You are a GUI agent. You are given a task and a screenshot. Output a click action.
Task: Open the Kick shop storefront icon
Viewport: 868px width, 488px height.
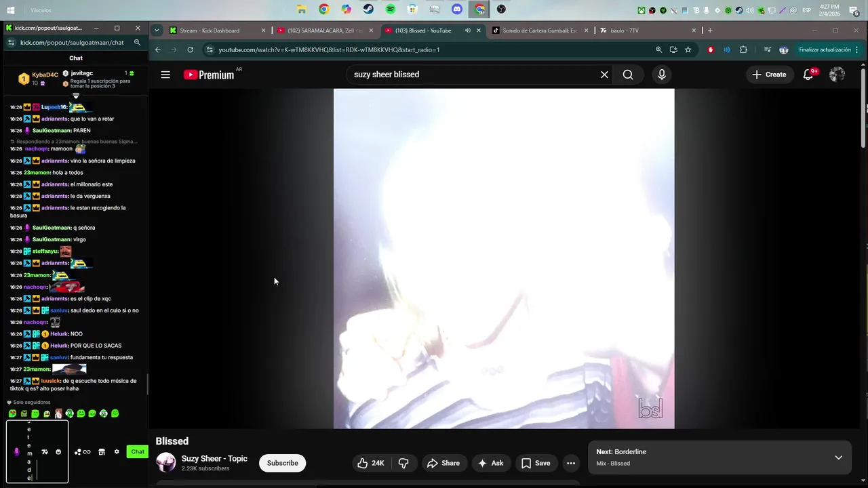coord(102,452)
